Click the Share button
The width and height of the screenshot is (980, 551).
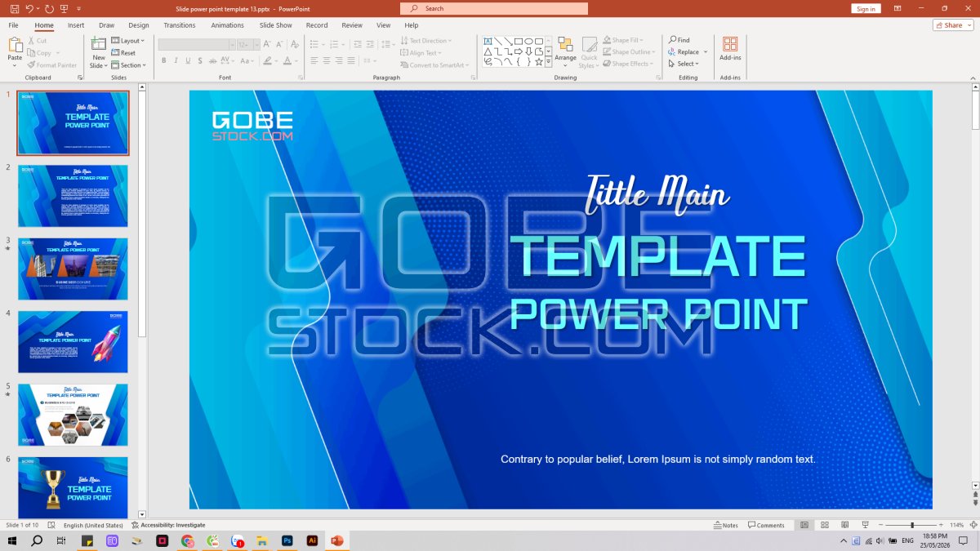pos(953,25)
